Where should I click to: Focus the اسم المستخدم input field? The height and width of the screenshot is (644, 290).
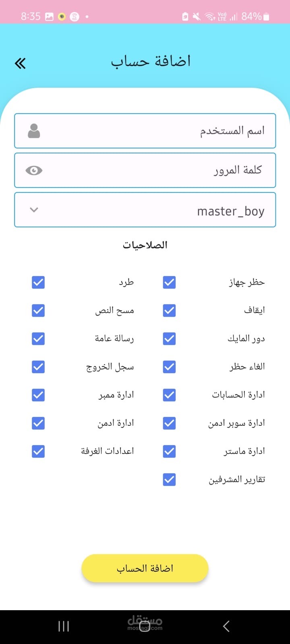[x=161, y=131]
